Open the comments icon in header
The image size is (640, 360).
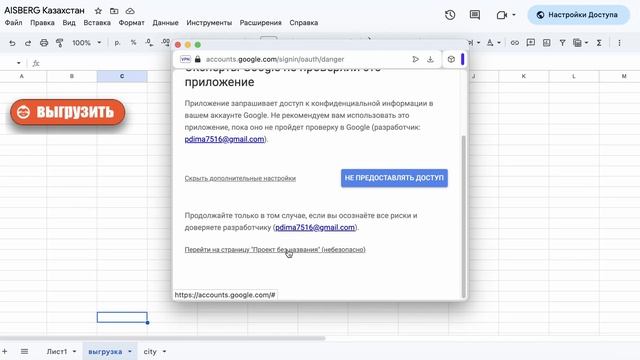pyautogui.click(x=475, y=15)
